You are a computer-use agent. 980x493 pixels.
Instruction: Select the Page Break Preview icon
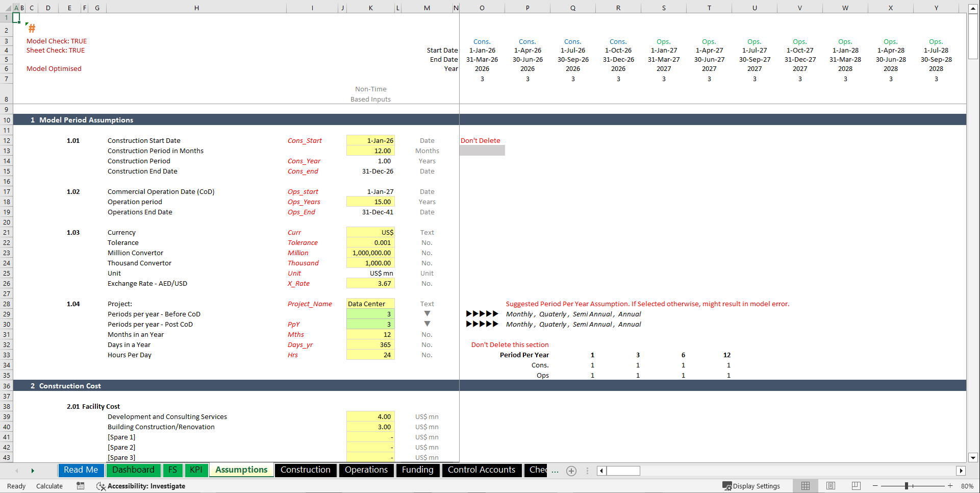tap(856, 486)
